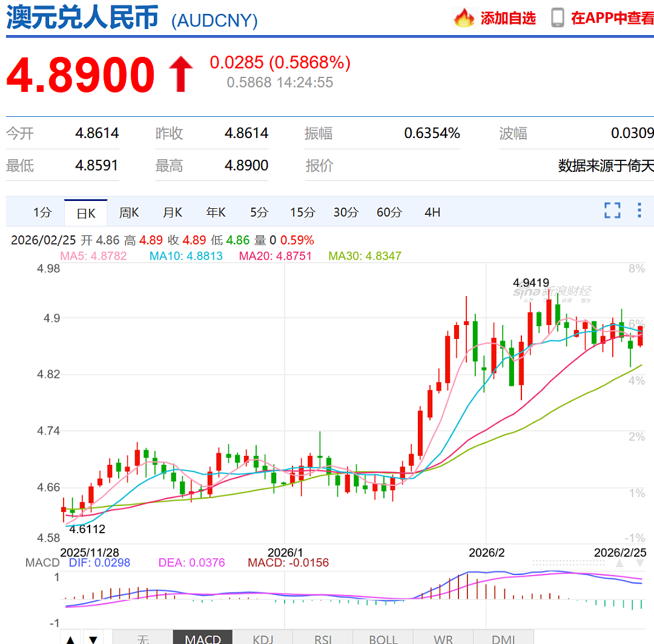Viewport: 654px width, 644px height.
Task: Open 在APP中查看 link
Action: 612,18
